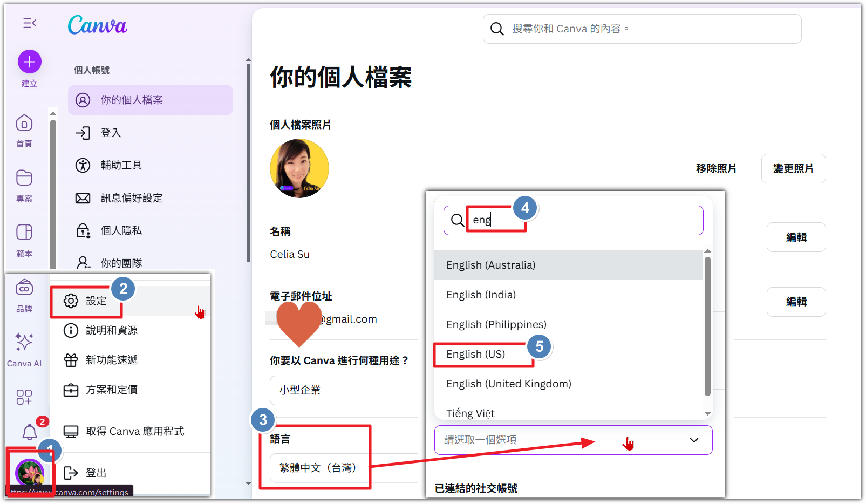Click 編輯 button next to email
This screenshot has height=504, width=866.
[796, 302]
